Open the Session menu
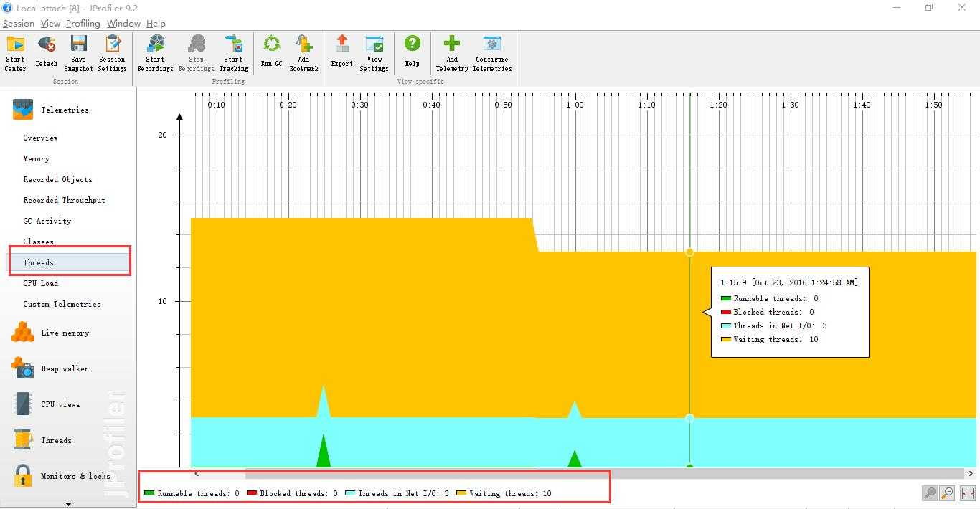980x509 pixels. tap(19, 24)
